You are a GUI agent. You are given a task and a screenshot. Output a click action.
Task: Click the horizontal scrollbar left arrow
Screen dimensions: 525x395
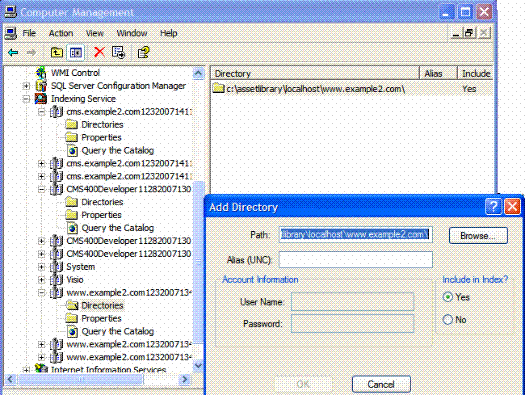(x=10, y=379)
